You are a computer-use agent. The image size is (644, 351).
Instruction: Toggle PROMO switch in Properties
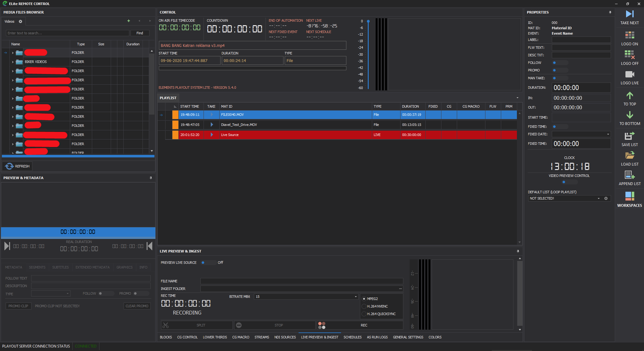[x=560, y=70]
